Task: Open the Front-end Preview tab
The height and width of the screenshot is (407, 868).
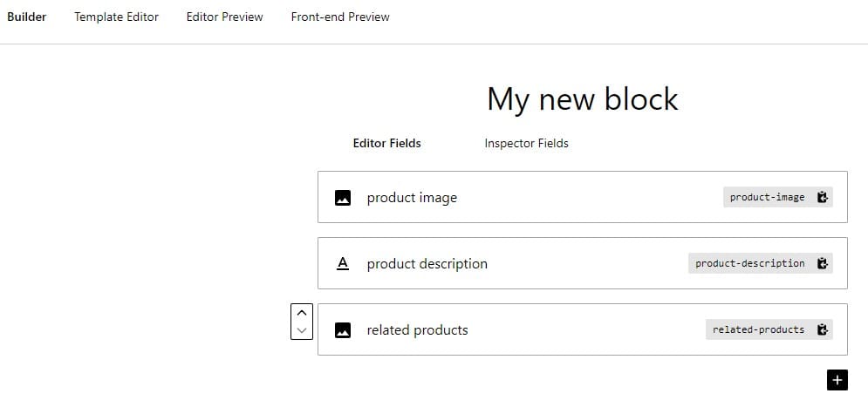Action: 340,17
